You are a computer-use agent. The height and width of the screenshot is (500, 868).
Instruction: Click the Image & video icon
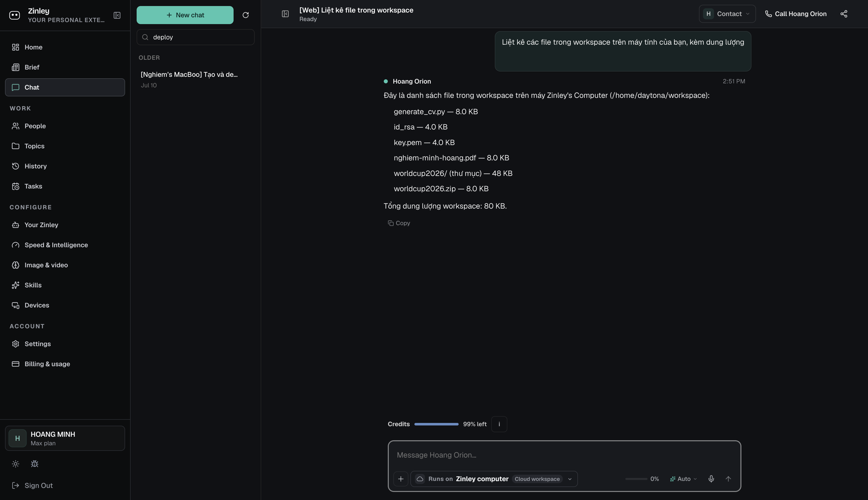click(16, 265)
